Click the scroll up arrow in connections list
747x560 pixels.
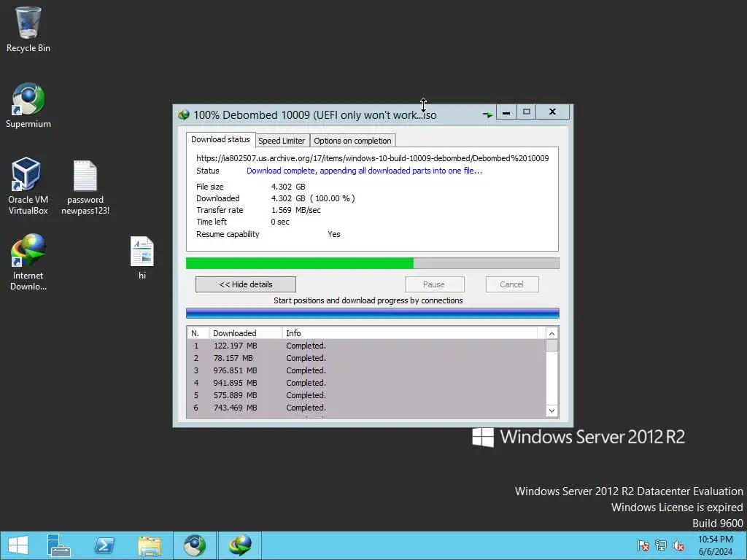pos(551,333)
